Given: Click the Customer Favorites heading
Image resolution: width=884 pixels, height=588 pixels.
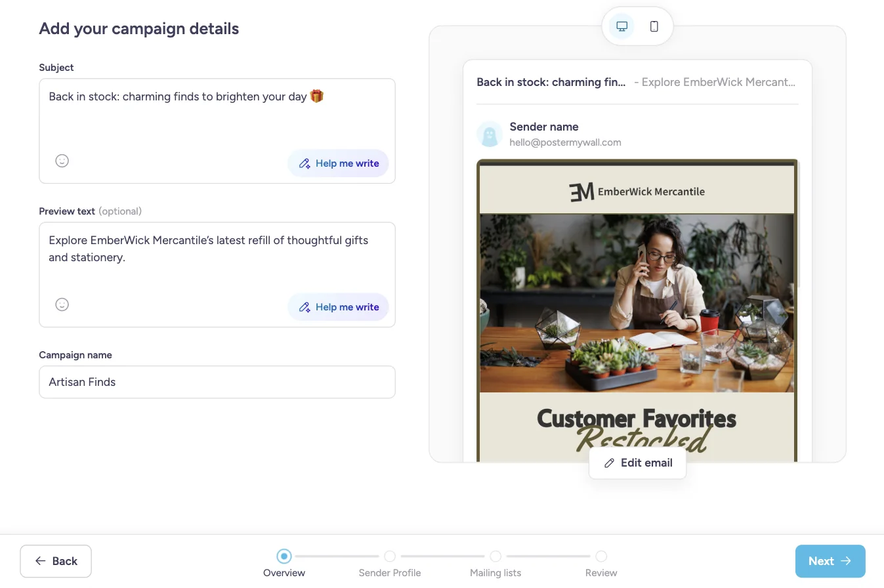Looking at the screenshot, I should coord(637,419).
